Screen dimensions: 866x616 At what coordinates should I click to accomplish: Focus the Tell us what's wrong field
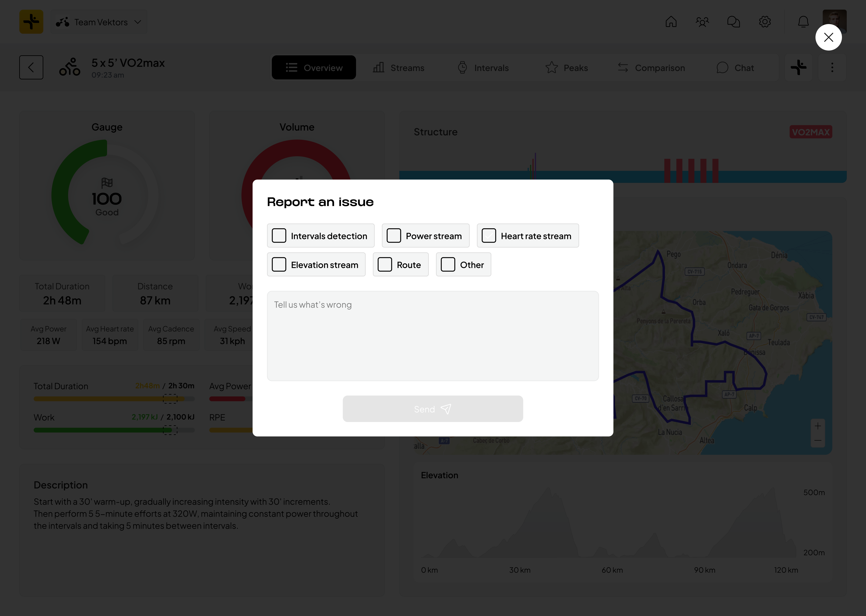[x=433, y=336]
